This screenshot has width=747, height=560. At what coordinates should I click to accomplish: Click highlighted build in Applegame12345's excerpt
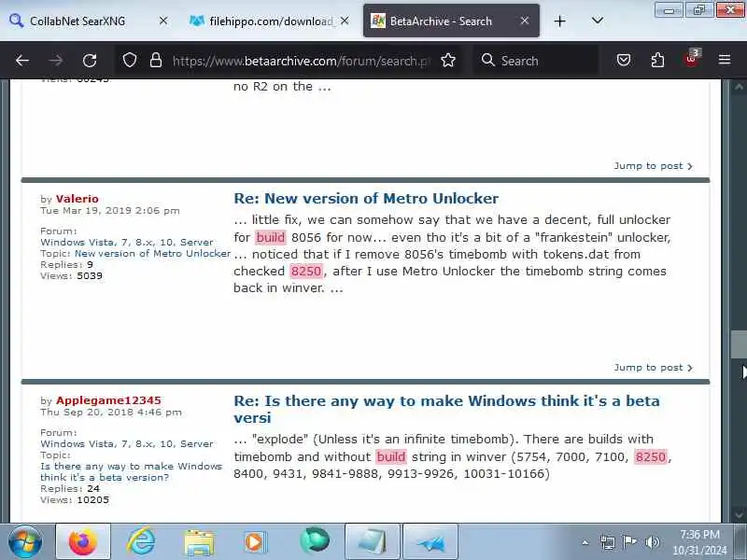[391, 456]
